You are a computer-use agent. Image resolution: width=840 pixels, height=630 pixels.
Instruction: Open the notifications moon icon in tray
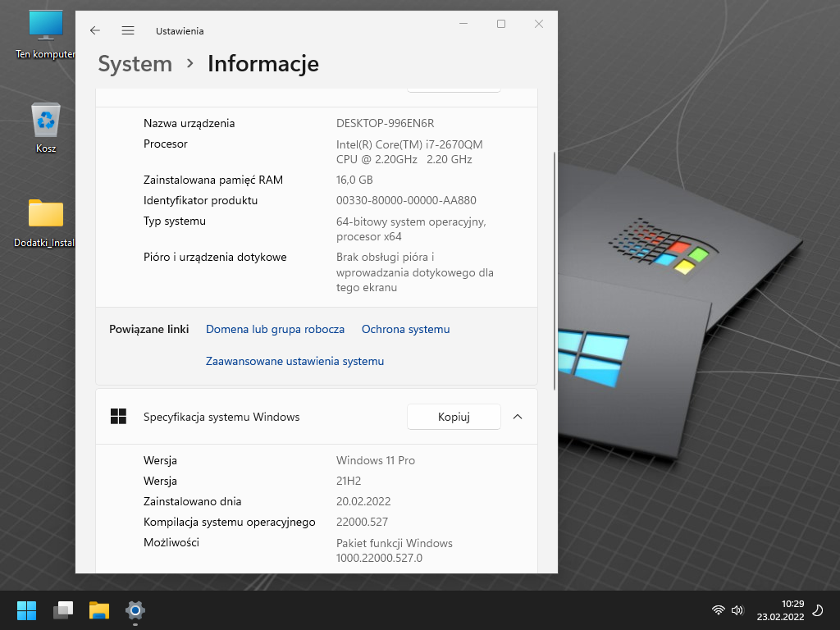(x=818, y=610)
